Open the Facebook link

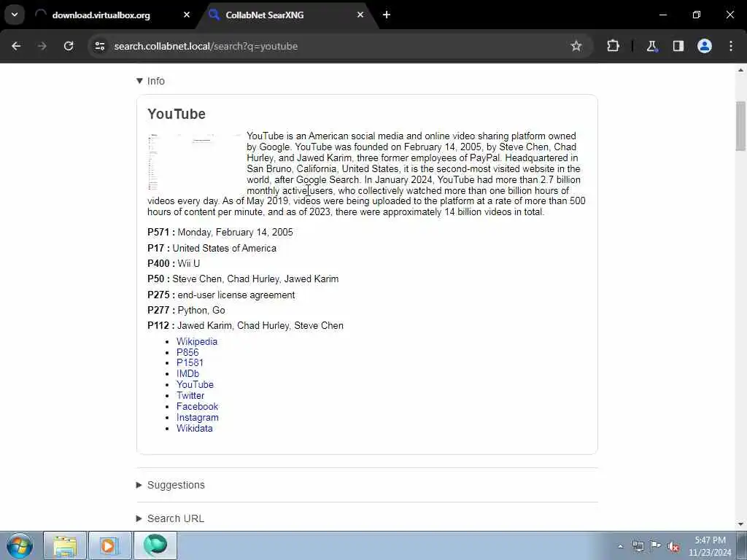point(197,407)
